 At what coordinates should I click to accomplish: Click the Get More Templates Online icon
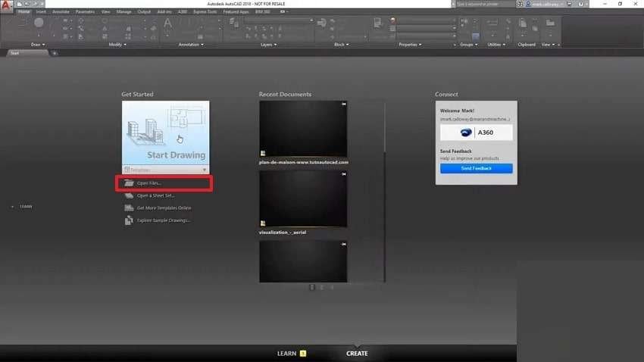(129, 208)
